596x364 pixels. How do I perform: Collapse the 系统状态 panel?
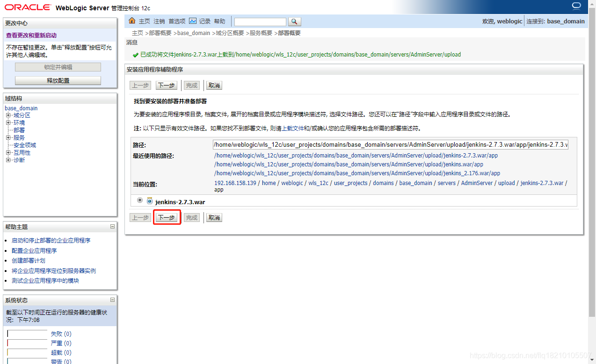coord(112,300)
